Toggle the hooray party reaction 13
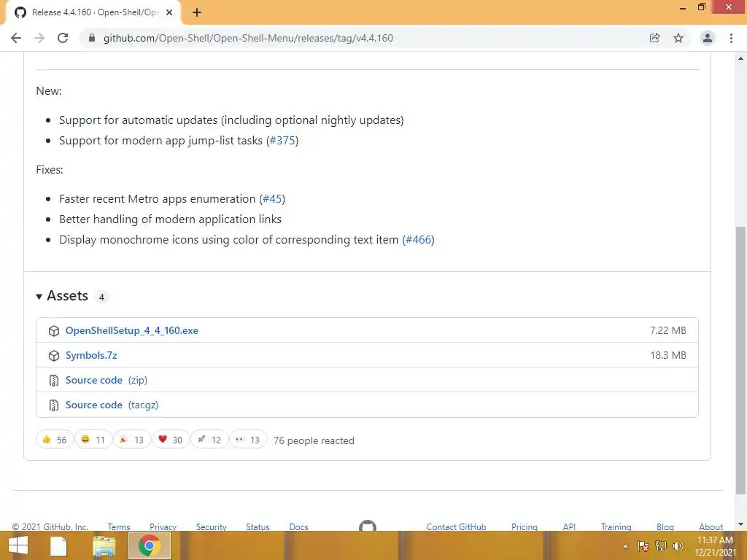Viewport: 747px width, 560px height. coord(132,440)
